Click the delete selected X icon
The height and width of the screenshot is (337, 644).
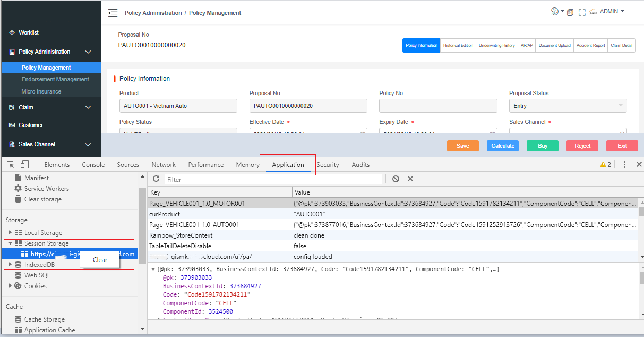410,179
